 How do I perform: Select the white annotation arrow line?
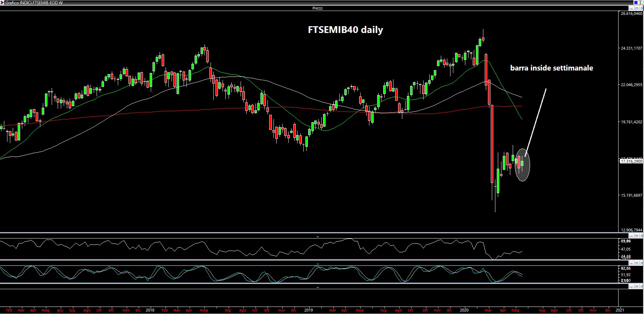536,122
